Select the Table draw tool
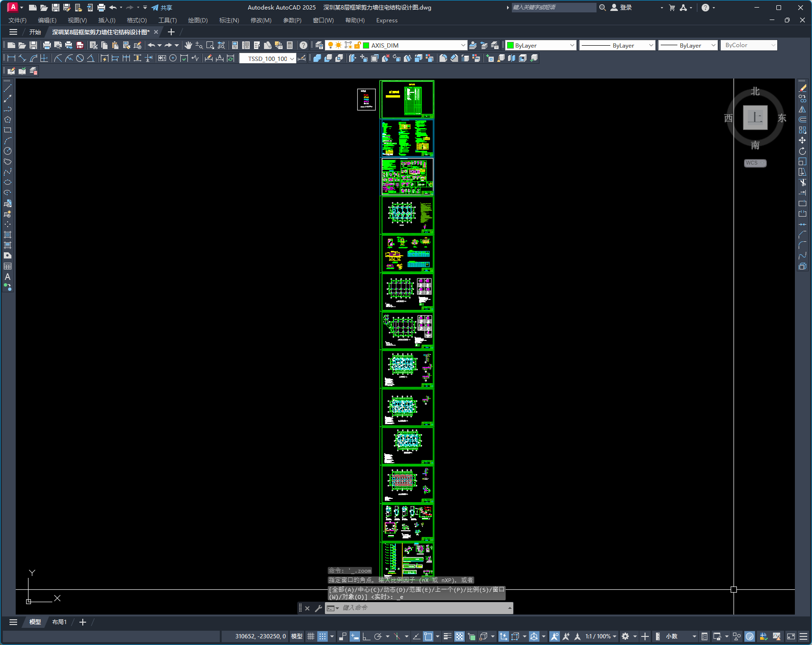812x645 pixels. [8, 266]
